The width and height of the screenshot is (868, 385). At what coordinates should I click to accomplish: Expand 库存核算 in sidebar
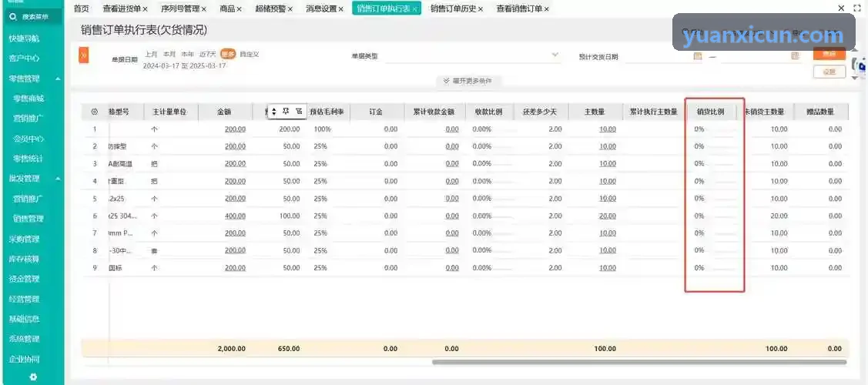point(25,259)
